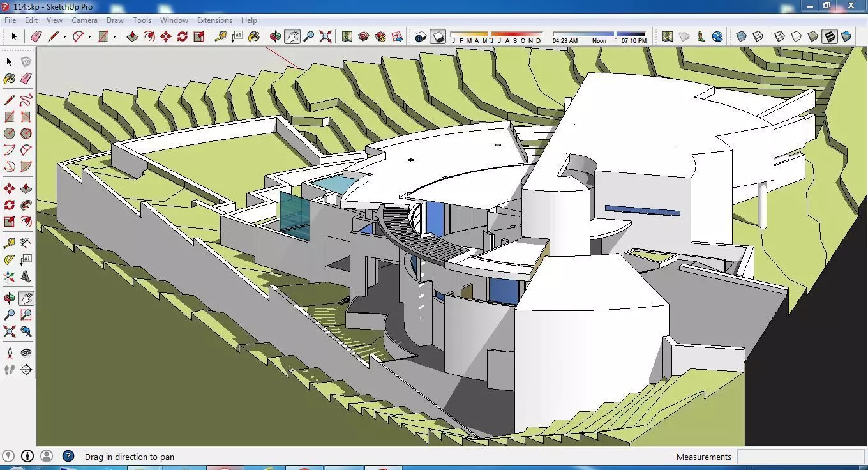Click Tape Measure in the top toolbar
The width and height of the screenshot is (868, 470).
pyautogui.click(x=220, y=36)
